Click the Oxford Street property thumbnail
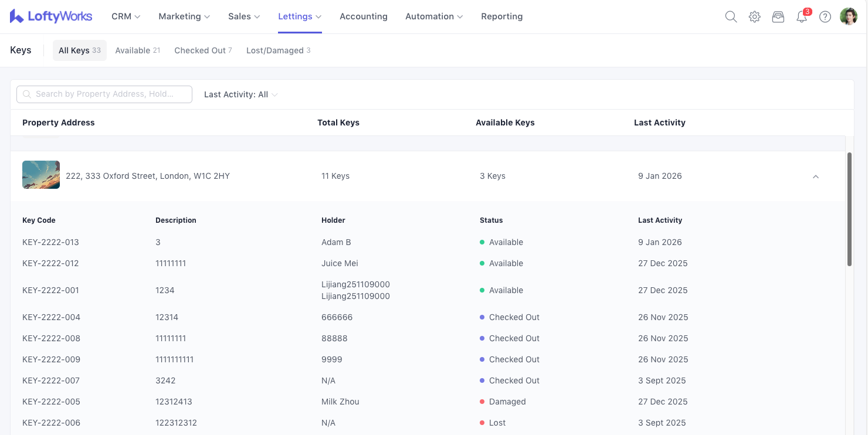Screen dimensions: 868x435 [41, 175]
